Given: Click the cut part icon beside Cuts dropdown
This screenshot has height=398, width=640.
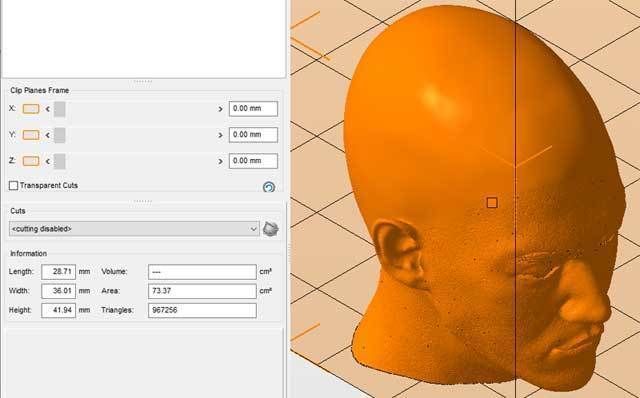Looking at the screenshot, I should 271,229.
